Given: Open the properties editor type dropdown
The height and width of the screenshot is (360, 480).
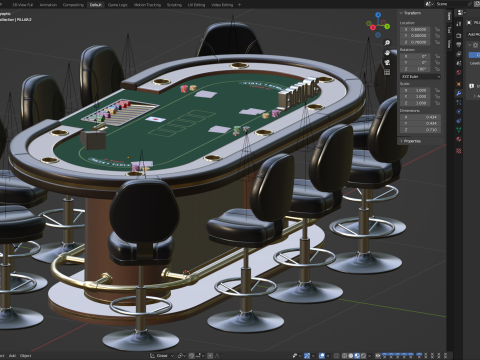Looking at the screenshot, I should click(x=461, y=13).
